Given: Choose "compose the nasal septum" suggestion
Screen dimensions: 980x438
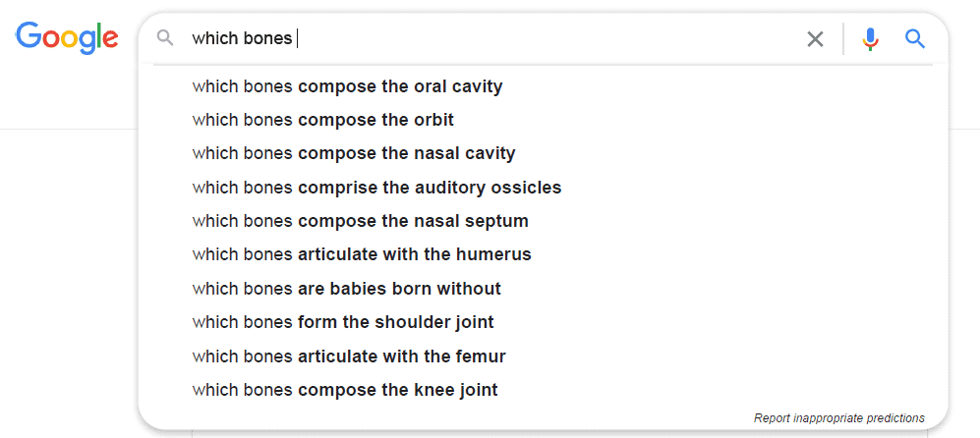Looking at the screenshot, I should tap(360, 221).
